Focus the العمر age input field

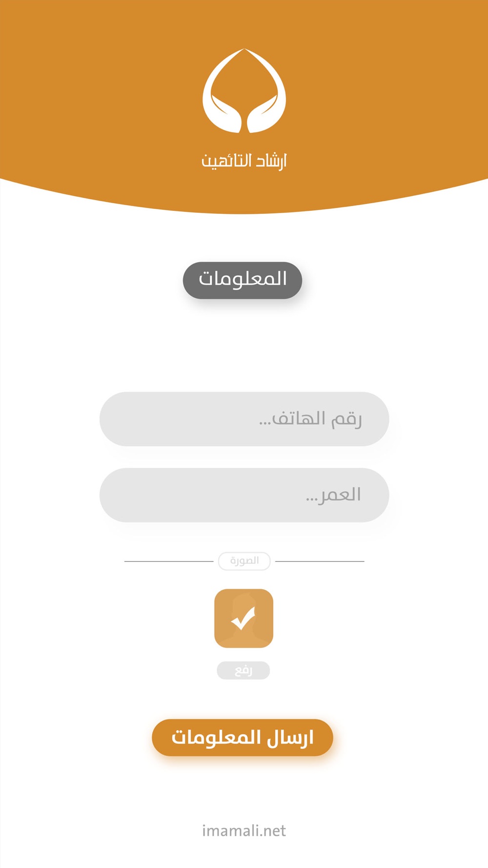point(244,495)
